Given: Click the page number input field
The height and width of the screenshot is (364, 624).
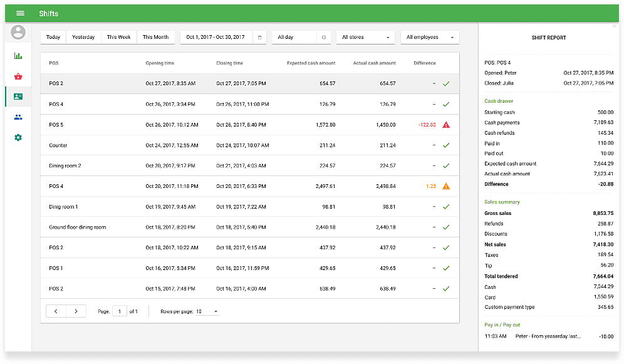Looking at the screenshot, I should (119, 311).
